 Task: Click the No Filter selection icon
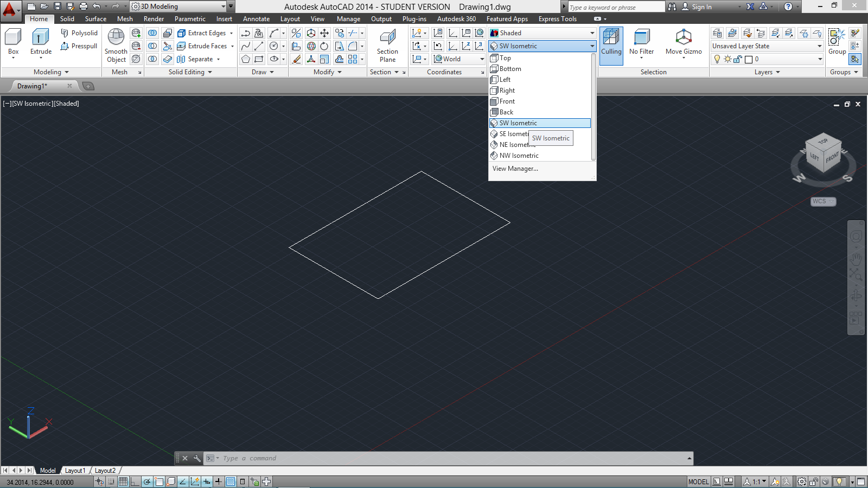coord(641,38)
